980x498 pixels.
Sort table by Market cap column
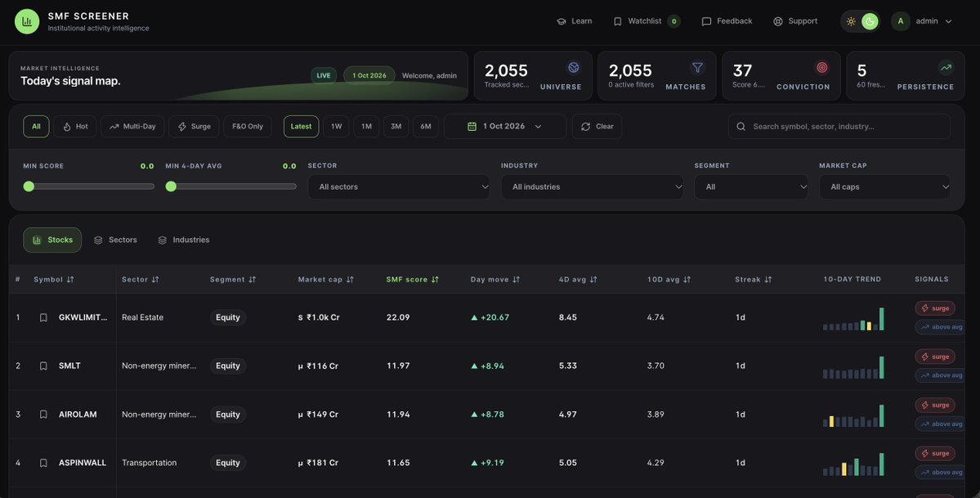coord(326,280)
